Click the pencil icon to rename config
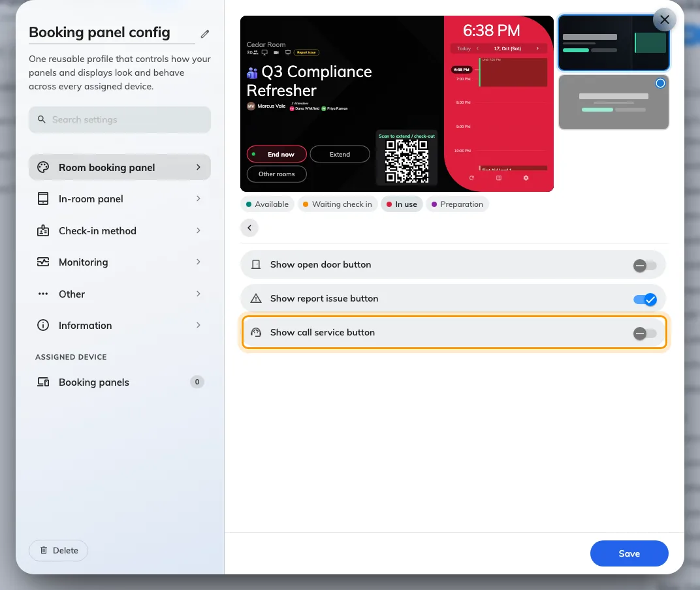Image resolution: width=700 pixels, height=590 pixels. (x=205, y=34)
